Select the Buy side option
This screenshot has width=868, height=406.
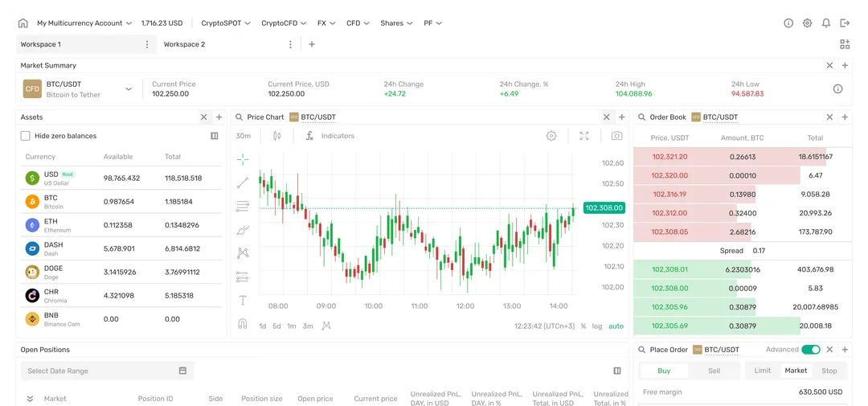click(664, 371)
